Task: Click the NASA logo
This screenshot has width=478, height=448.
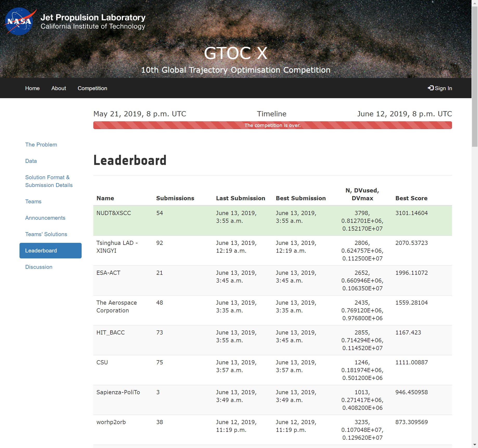Action: tap(20, 21)
